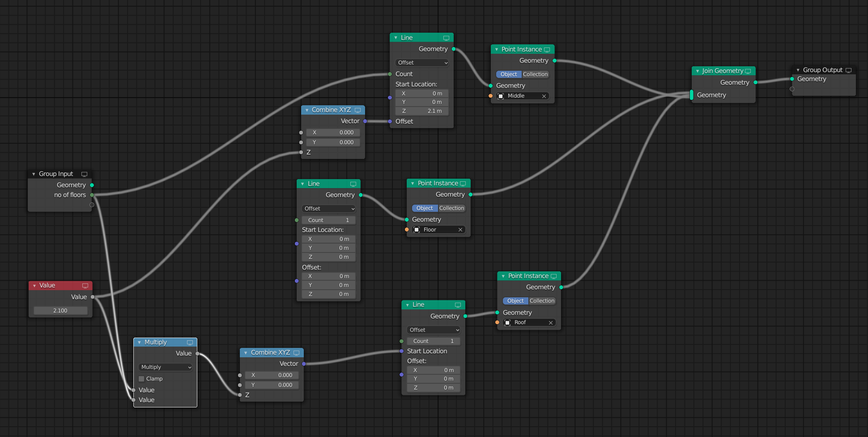
Task: Click the empty output socket of Group Input
Action: click(x=92, y=205)
